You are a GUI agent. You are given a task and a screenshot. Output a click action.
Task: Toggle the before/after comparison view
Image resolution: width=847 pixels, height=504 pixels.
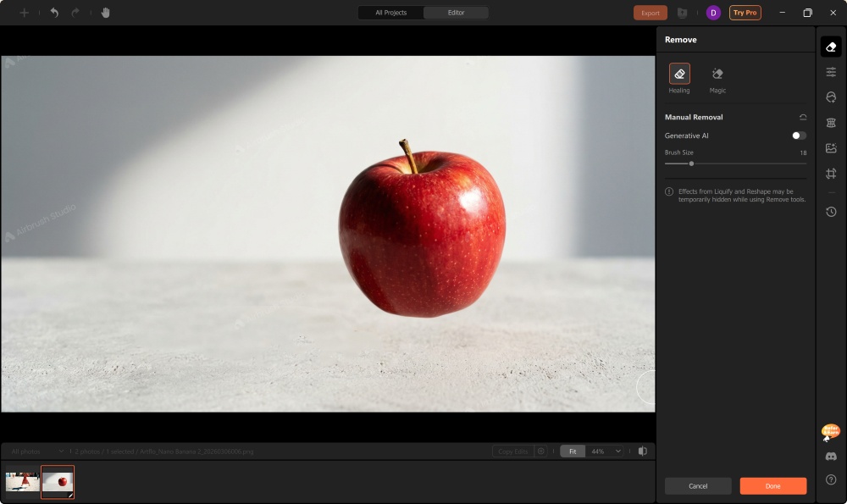(x=645, y=451)
